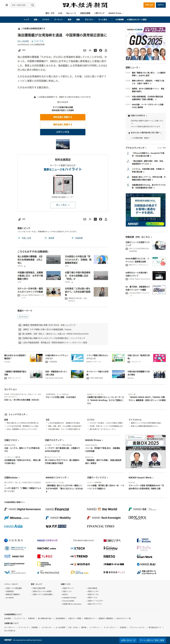
Task: Open the 速報ニュース section heading
Action: [133, 68]
